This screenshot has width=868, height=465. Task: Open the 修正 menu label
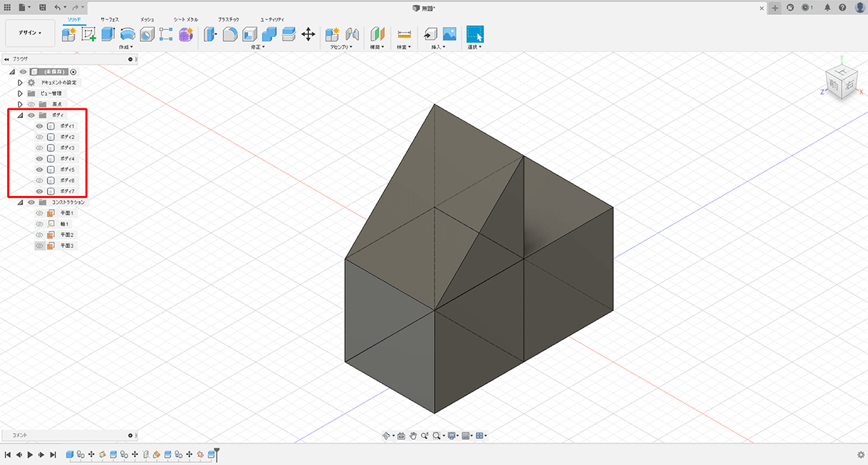click(257, 47)
